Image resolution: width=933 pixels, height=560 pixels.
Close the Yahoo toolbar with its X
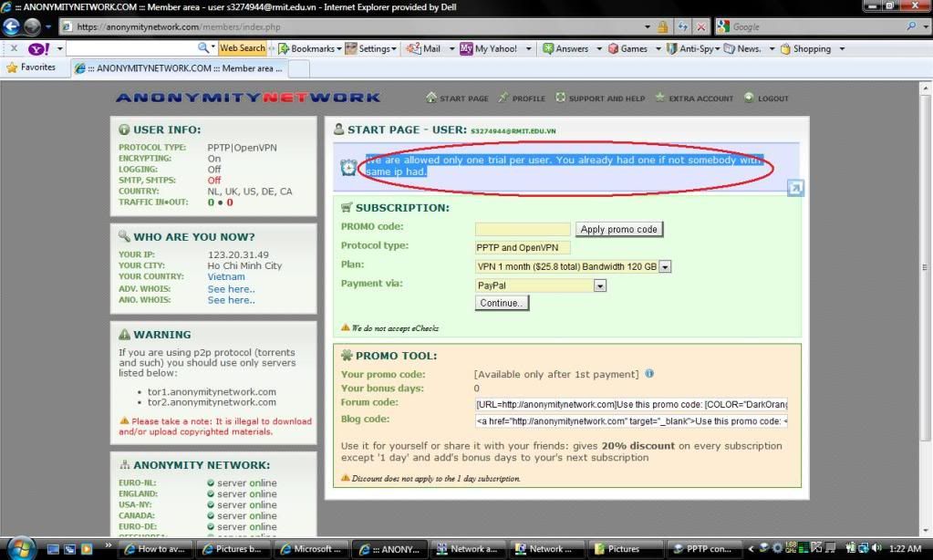14,48
